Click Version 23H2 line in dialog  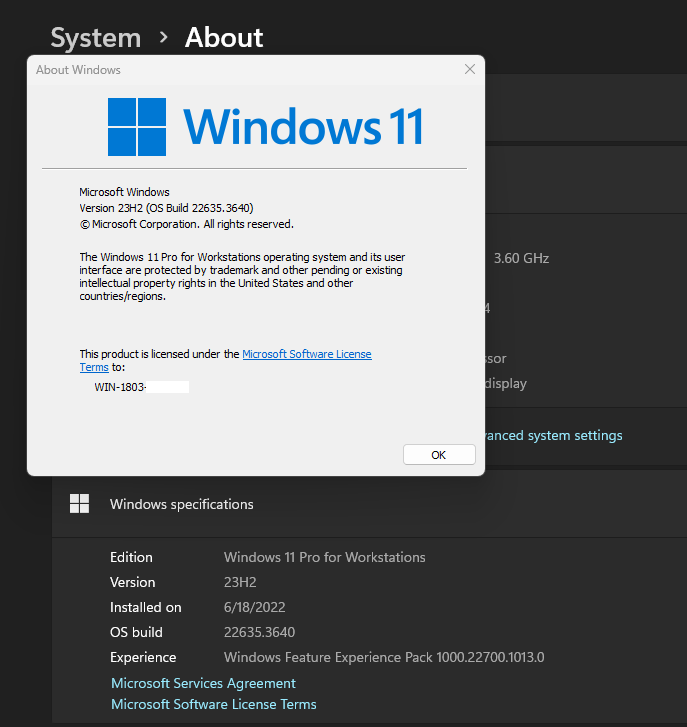click(x=166, y=208)
